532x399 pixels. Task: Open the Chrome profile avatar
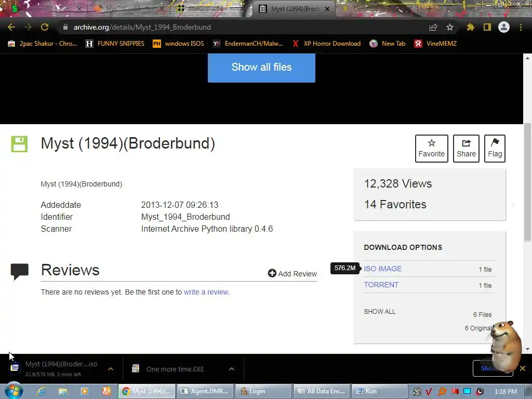[x=504, y=27]
